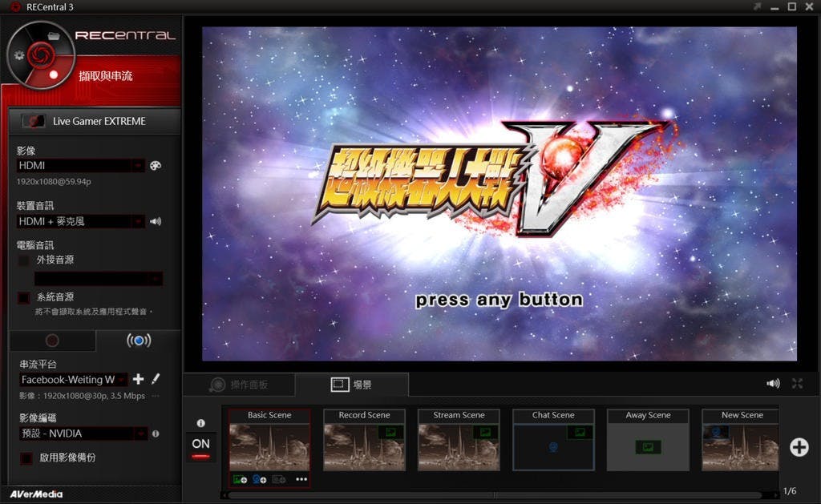Screen dimensions: 821x504
Task: Open the Basic Scene more options ellipsis
Action: (x=301, y=479)
